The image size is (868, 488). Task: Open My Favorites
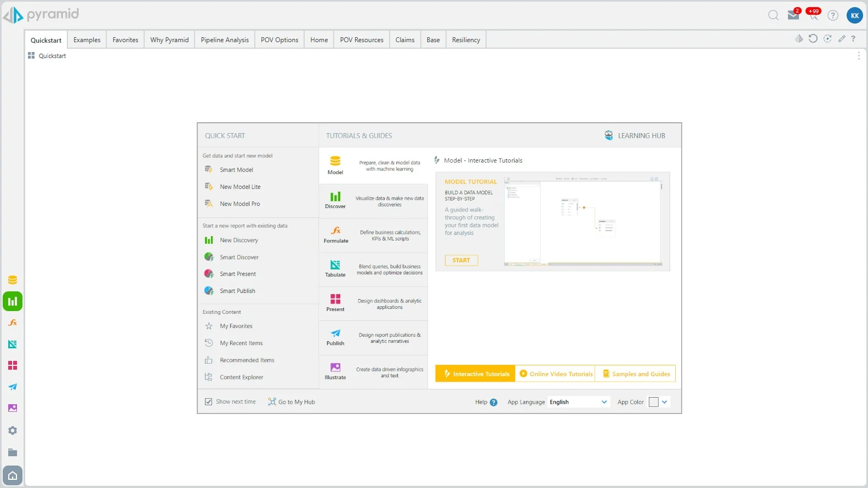(236, 326)
